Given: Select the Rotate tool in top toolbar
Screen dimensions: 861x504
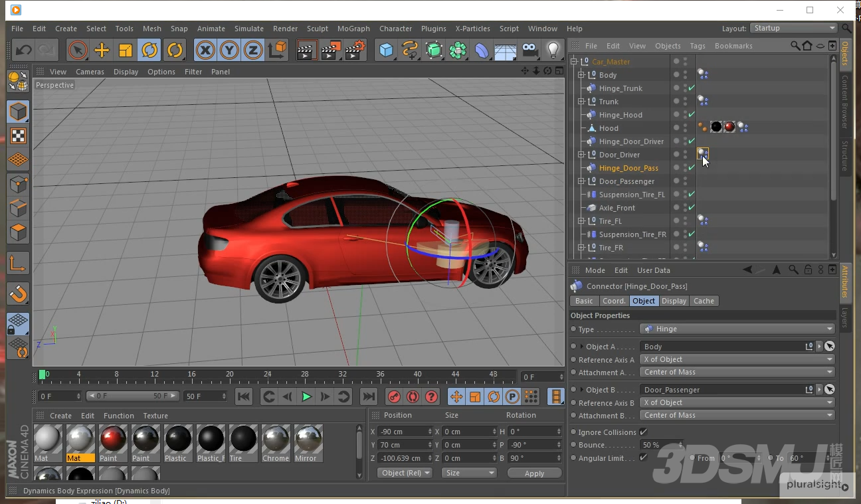Looking at the screenshot, I should click(x=149, y=50).
